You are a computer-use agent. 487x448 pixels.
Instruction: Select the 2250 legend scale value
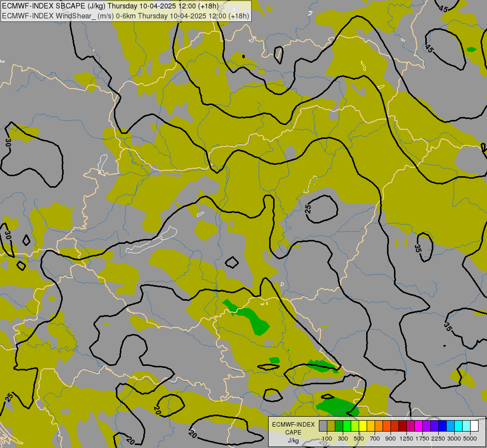pos(438,439)
